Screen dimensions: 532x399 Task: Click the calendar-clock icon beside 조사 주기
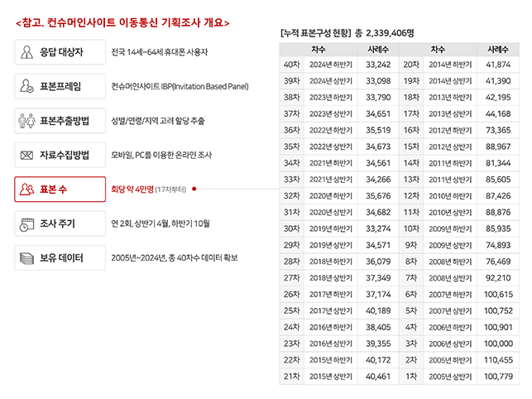[26, 224]
